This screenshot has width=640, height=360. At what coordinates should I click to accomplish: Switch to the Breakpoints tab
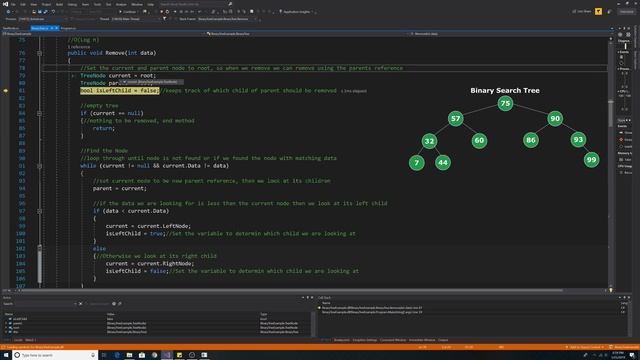click(342, 340)
